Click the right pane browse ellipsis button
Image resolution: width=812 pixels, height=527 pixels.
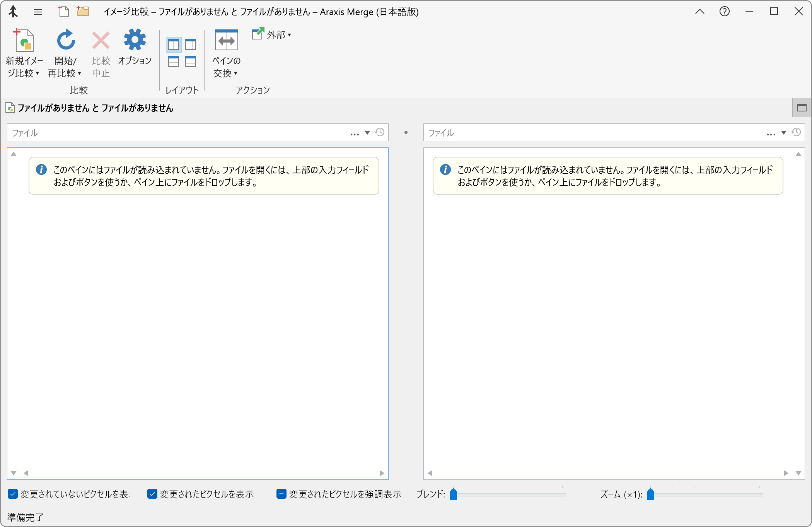click(x=771, y=134)
